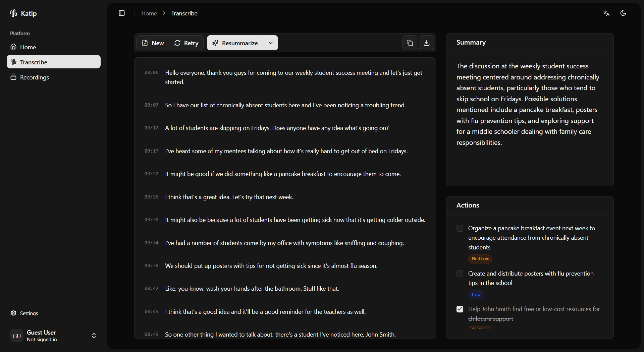Screen dimensions: 644x352
Task: Click the New button
Action: tap(153, 43)
